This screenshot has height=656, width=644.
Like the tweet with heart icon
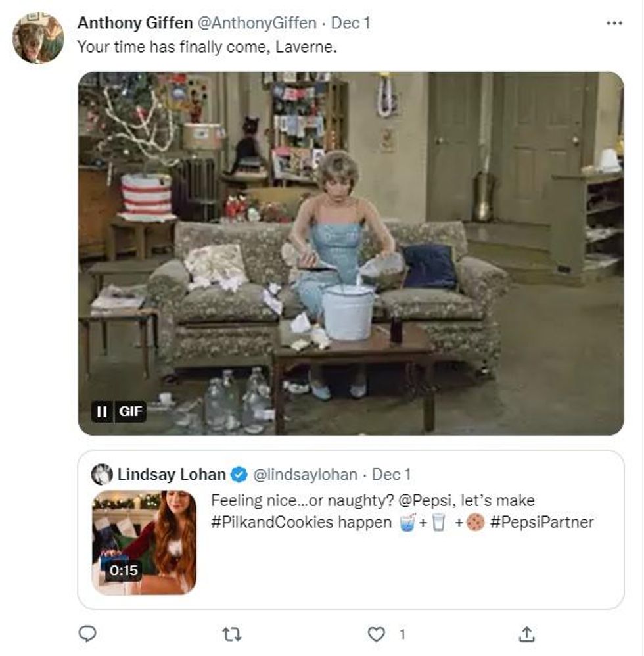(x=376, y=634)
